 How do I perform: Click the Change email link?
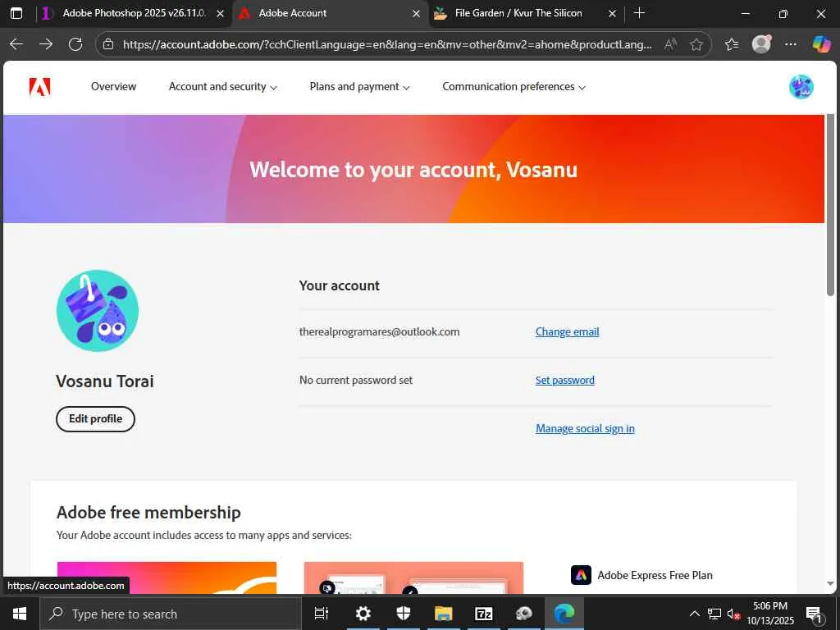tap(568, 331)
